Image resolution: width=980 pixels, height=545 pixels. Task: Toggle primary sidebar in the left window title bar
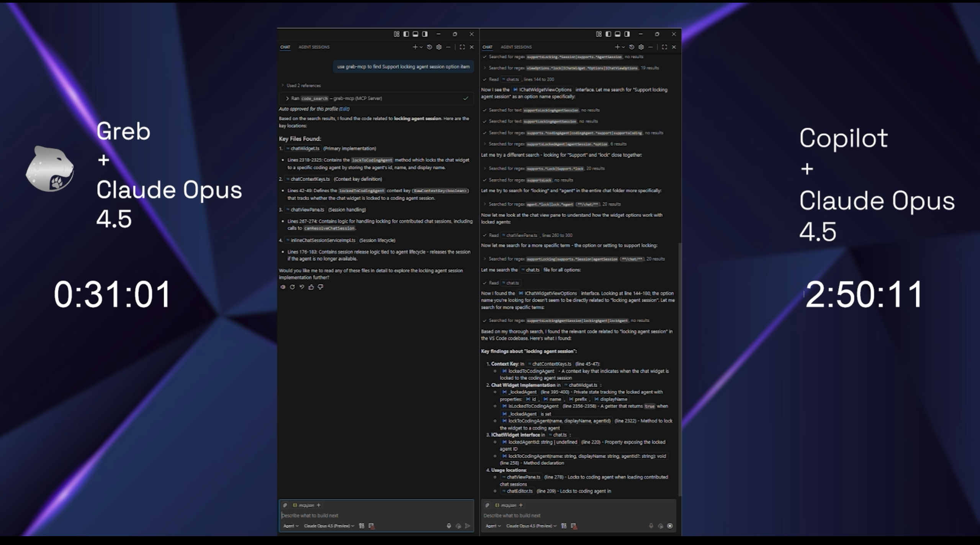(406, 34)
